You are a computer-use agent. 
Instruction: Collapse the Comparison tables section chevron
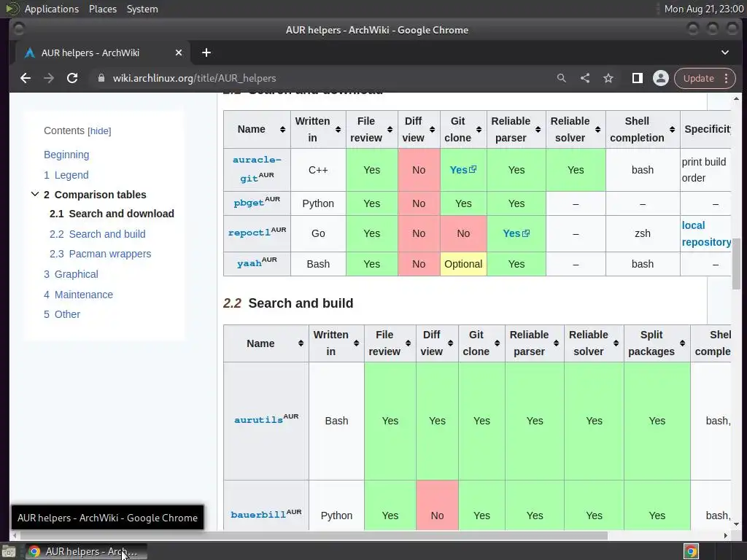tap(35, 194)
